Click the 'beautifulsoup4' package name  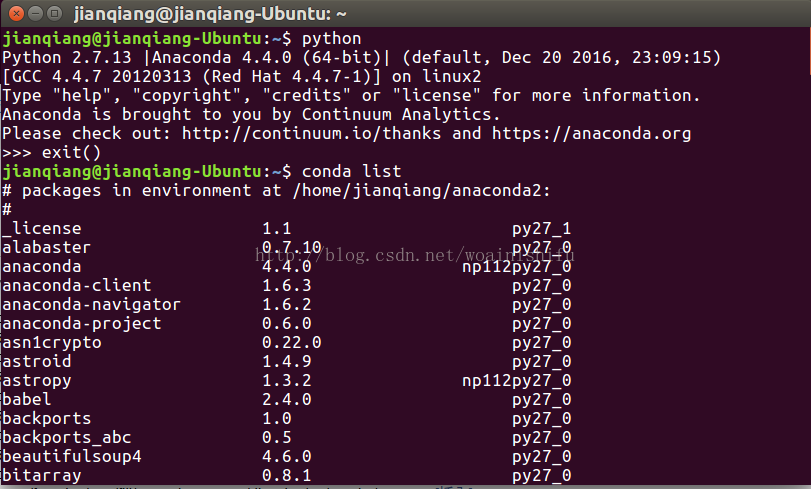72,456
